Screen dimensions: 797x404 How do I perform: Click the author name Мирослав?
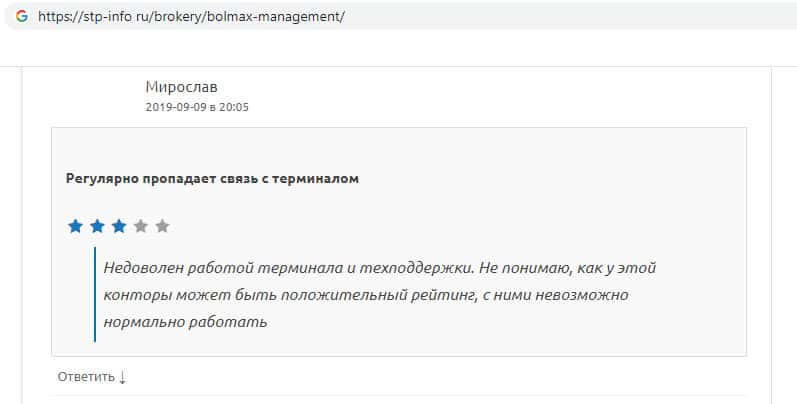(x=181, y=87)
